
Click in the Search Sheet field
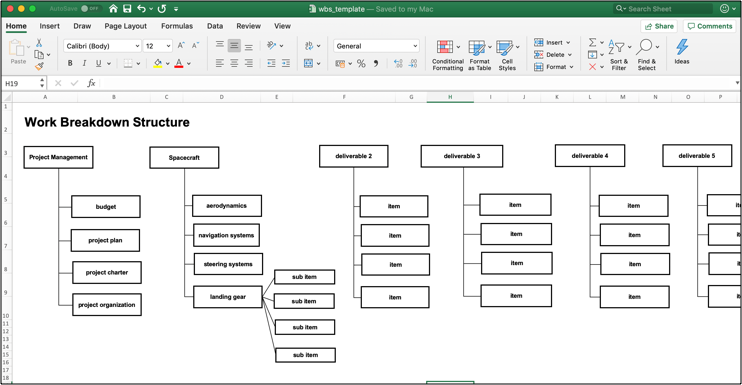point(662,9)
